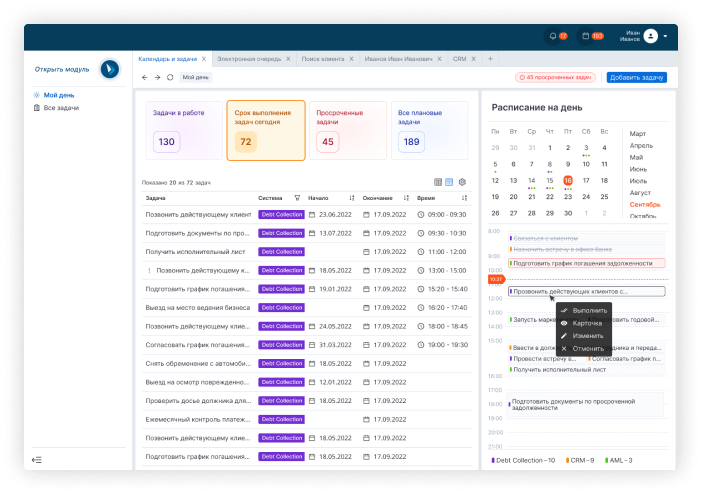Open the Все плановые задачи card
The image size is (702, 494).
point(430,130)
